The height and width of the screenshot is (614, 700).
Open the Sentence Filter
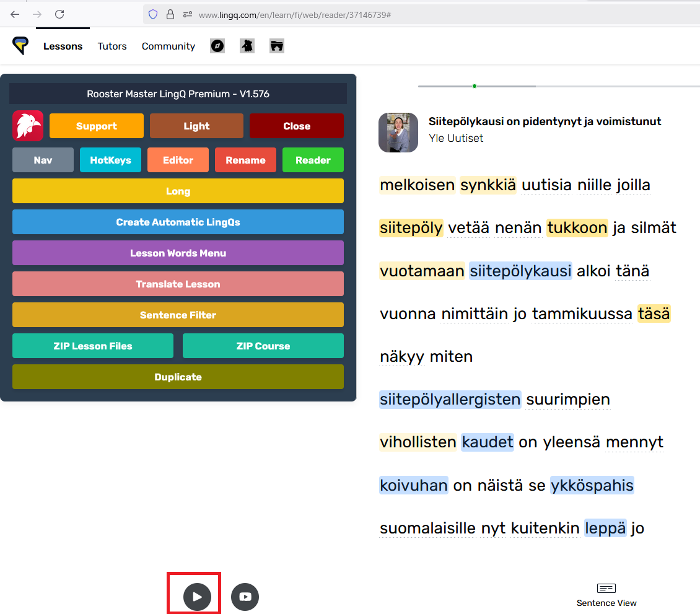point(178,315)
